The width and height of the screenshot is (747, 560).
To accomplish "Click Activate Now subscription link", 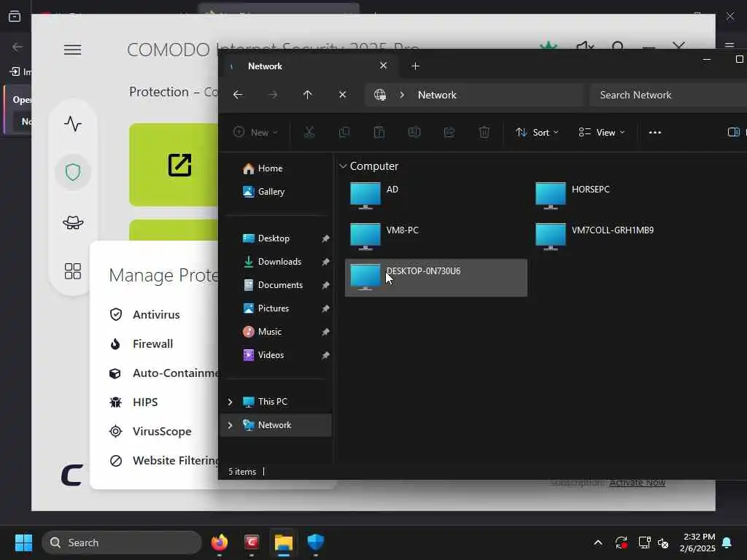I will (x=637, y=483).
